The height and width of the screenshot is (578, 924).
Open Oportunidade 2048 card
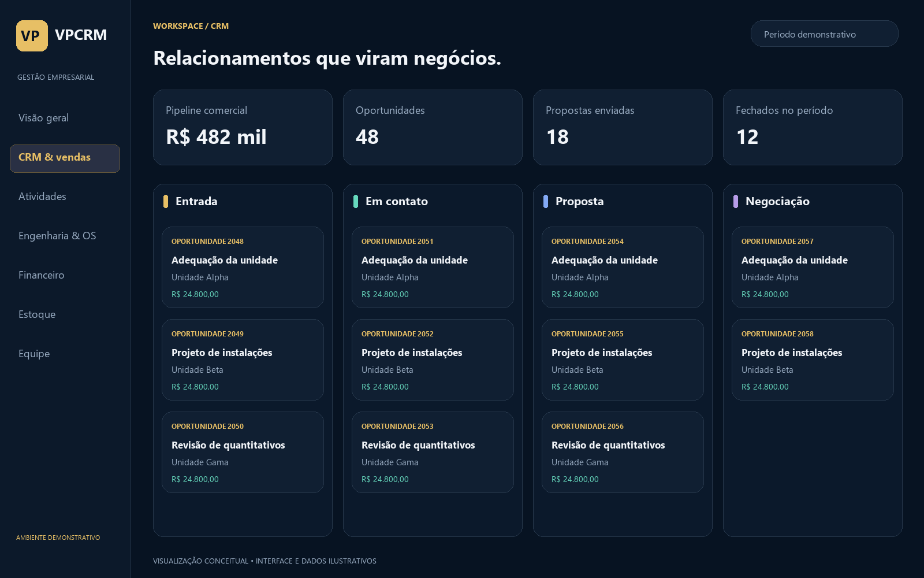(x=243, y=267)
